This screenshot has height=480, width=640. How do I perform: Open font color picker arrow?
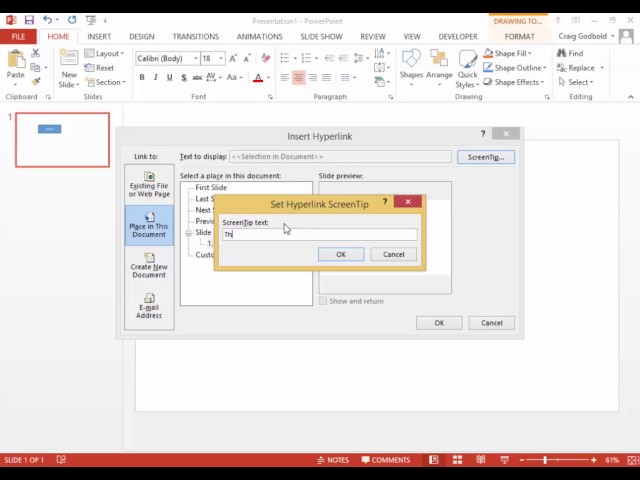[268, 77]
